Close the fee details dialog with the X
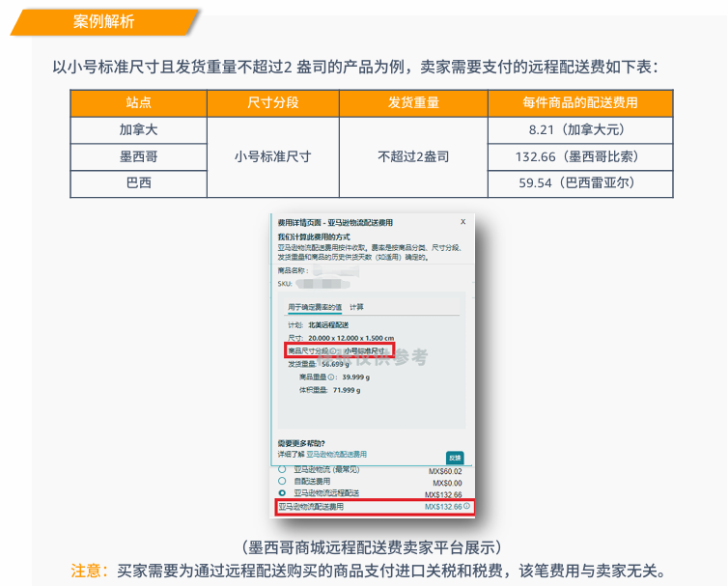Viewport: 728px width, 586px height. pyautogui.click(x=462, y=222)
